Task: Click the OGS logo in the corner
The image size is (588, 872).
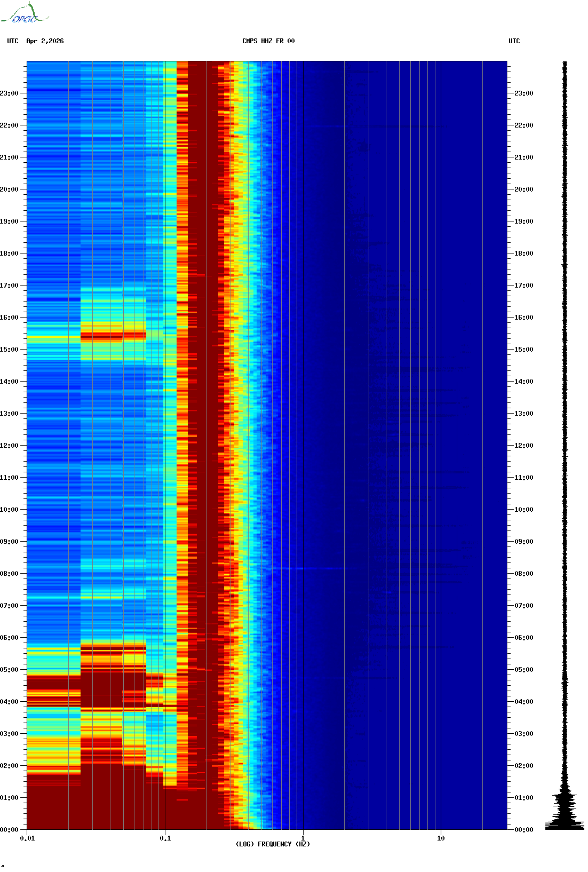Action: click(24, 13)
